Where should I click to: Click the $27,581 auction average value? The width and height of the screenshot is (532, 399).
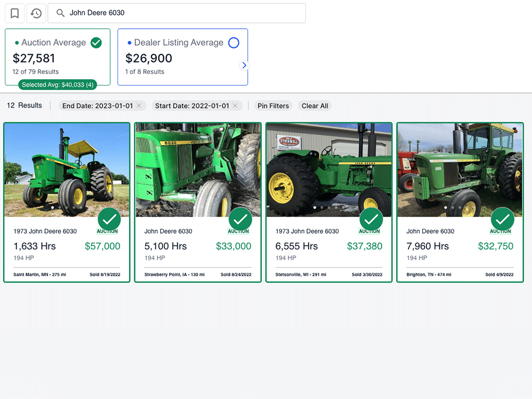point(34,59)
